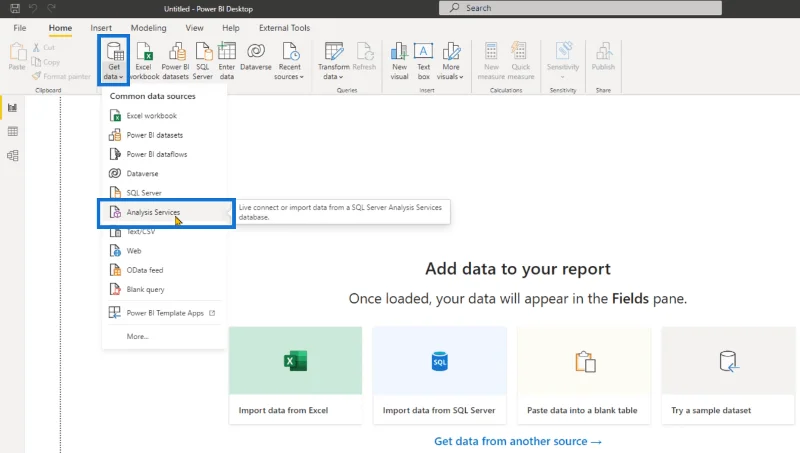Click the Refresh ribbon icon
The height and width of the screenshot is (453, 800).
tap(364, 57)
